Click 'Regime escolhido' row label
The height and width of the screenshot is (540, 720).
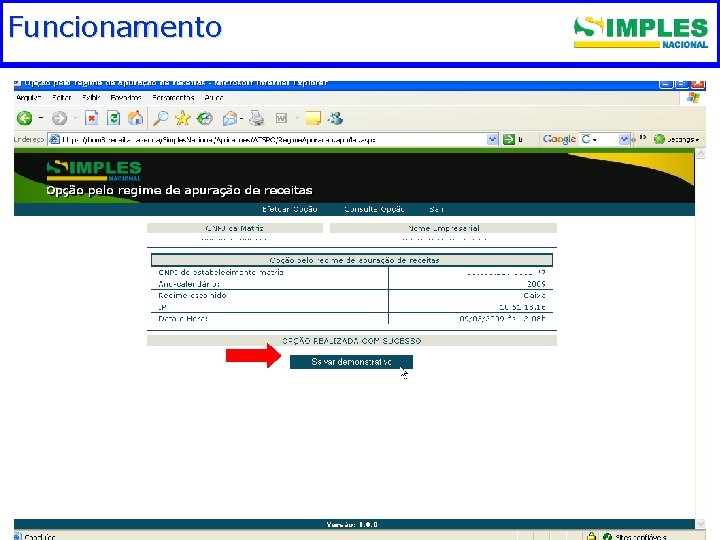[192, 295]
